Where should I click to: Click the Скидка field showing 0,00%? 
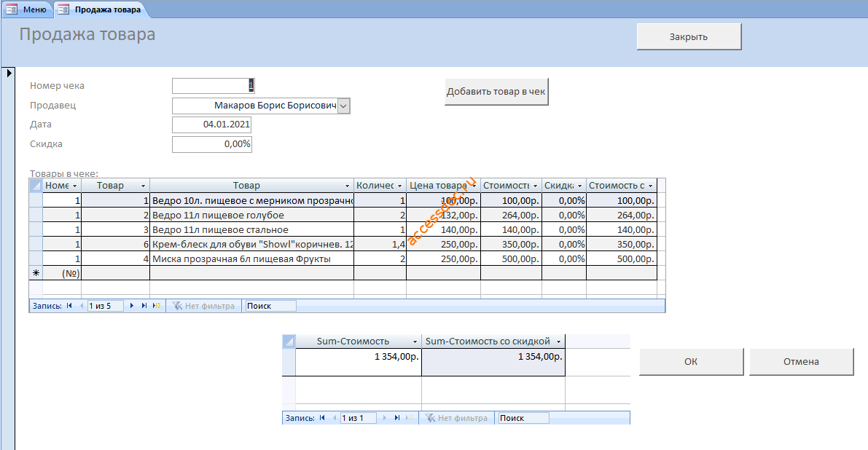pos(212,143)
